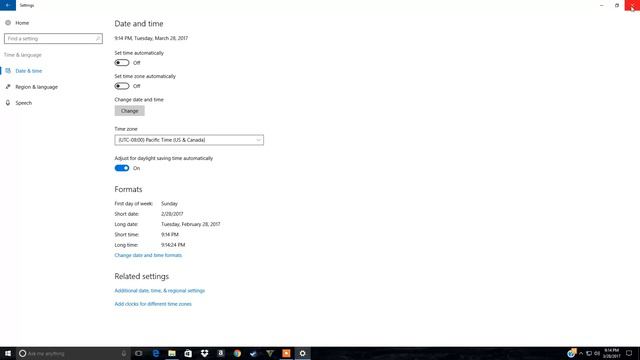This screenshot has height=360, width=640.
Task: Click the Long time value '9:14:24 PM'
Action: coord(173,245)
